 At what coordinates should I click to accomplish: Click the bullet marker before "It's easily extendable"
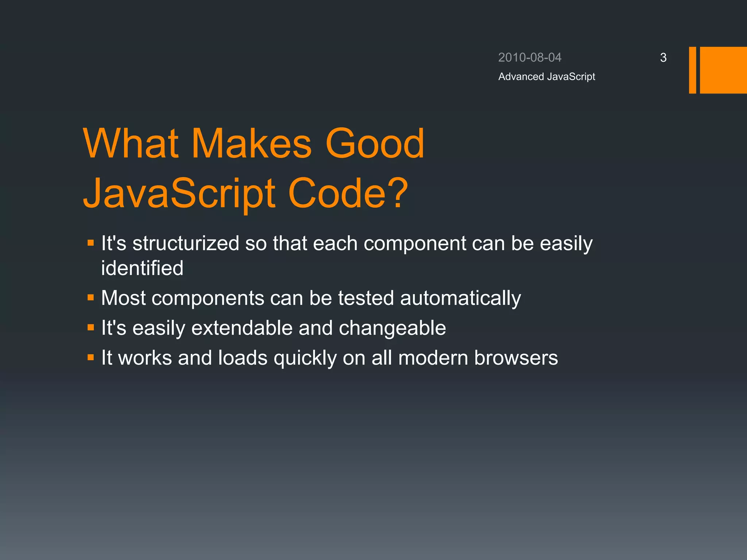91,328
